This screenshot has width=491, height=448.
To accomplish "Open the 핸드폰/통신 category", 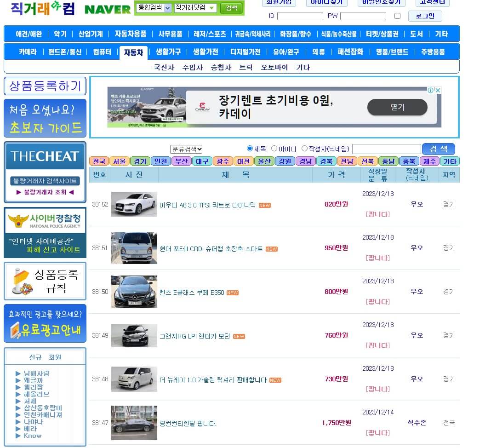I will (x=65, y=52).
